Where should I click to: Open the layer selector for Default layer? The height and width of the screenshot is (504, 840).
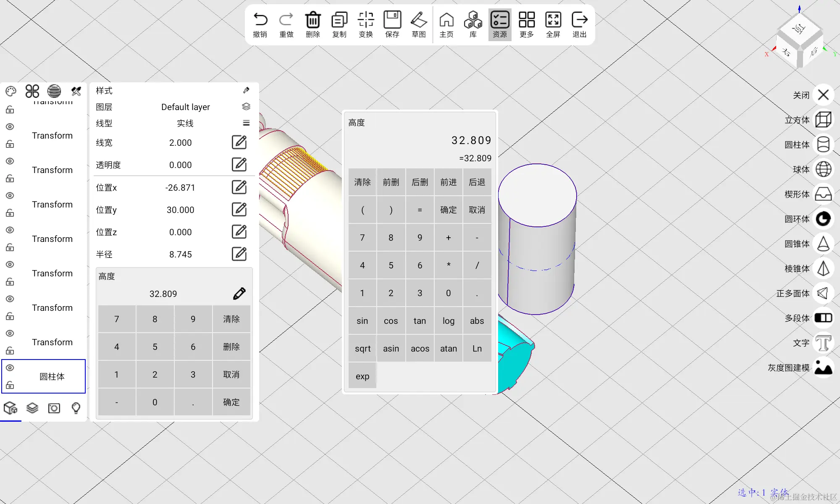click(246, 107)
